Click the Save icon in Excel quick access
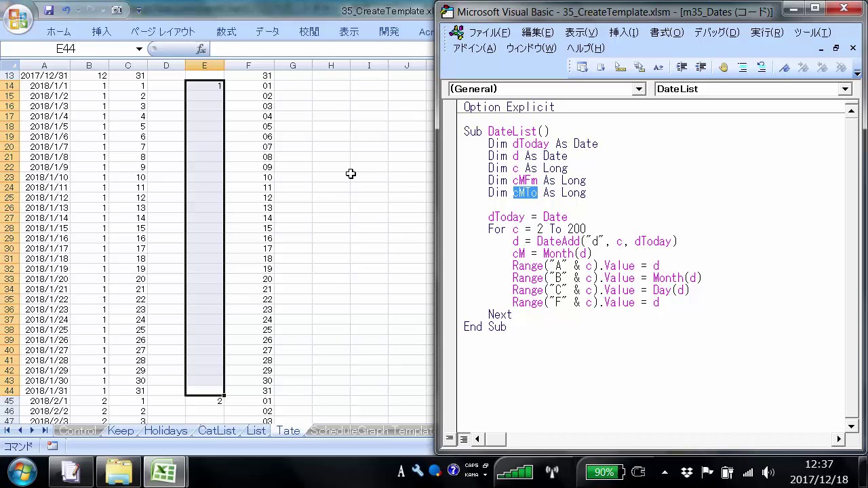 (x=49, y=10)
